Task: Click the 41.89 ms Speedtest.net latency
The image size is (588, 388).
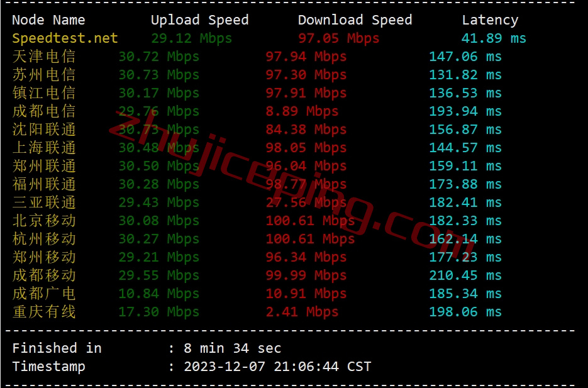Action: pos(494,38)
